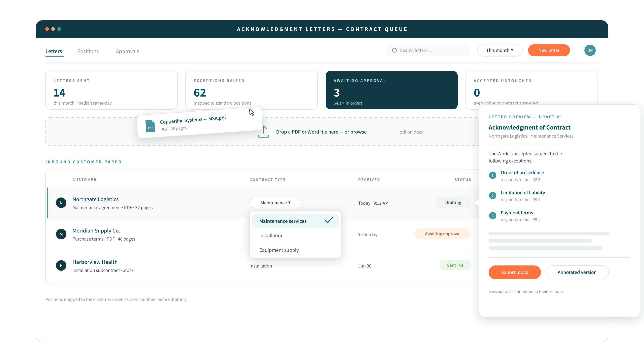Click the Today · 9:12 AM received cell
Image resolution: width=644 pixels, height=362 pixels.
(373, 203)
